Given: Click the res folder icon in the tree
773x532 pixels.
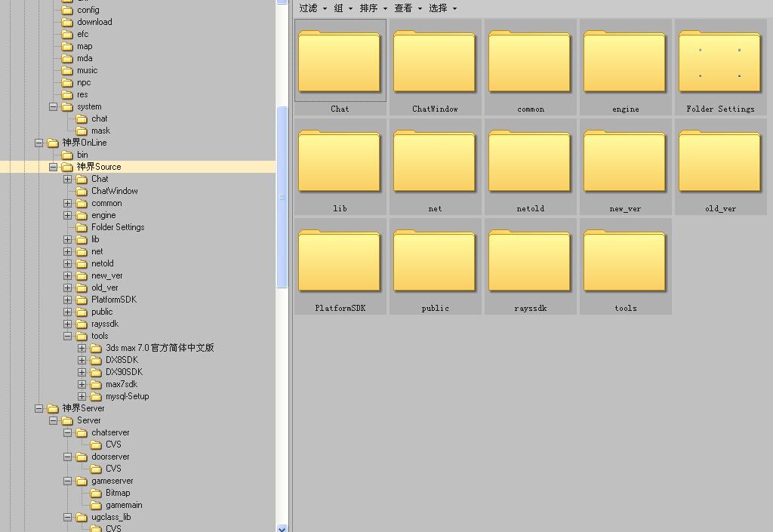Looking at the screenshot, I should pos(67,94).
